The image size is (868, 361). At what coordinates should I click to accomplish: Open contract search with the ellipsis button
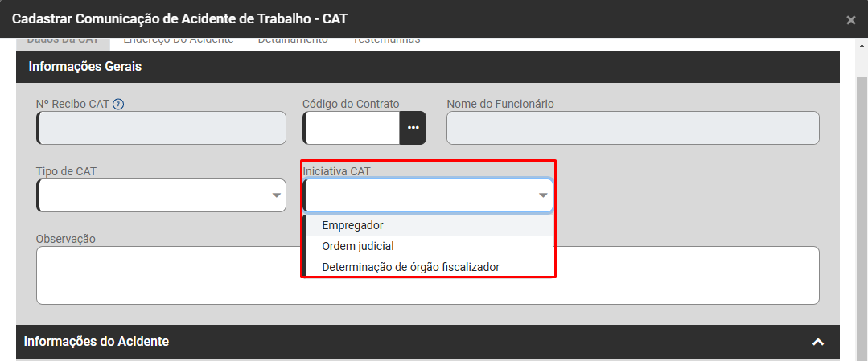pos(413,128)
